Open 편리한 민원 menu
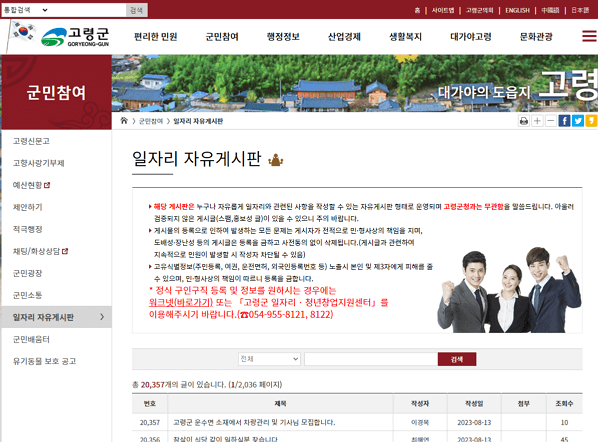The width and height of the screenshot is (598, 442). [x=156, y=37]
